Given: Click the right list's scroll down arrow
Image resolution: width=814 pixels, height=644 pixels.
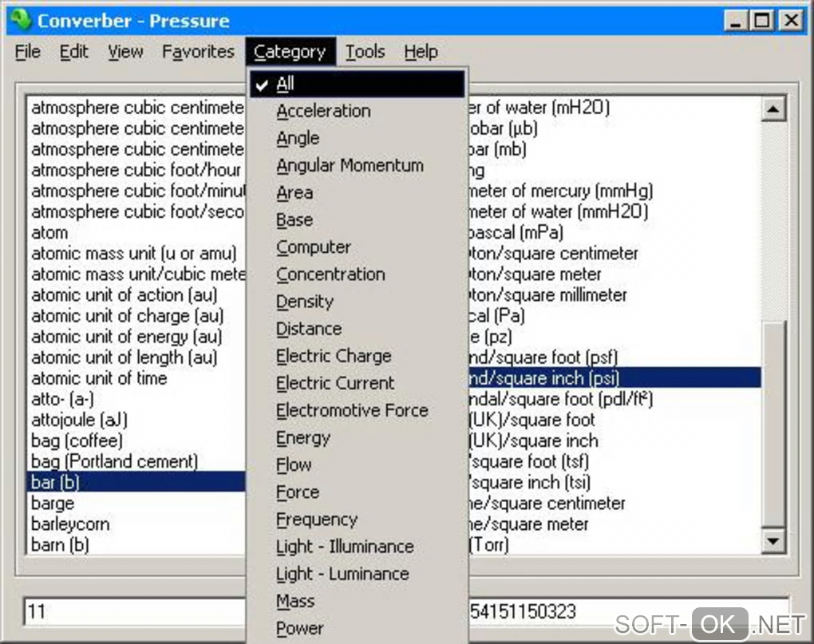Looking at the screenshot, I should tap(773, 542).
